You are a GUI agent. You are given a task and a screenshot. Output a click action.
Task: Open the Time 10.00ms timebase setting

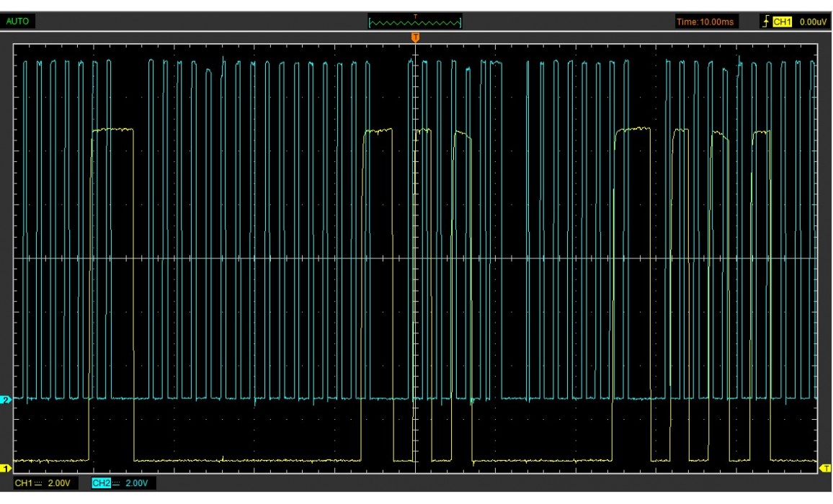(x=705, y=22)
